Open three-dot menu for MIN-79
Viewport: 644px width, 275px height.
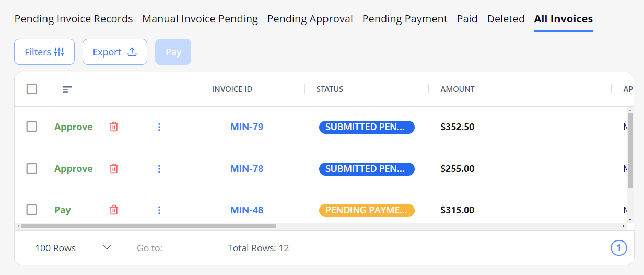[159, 127]
